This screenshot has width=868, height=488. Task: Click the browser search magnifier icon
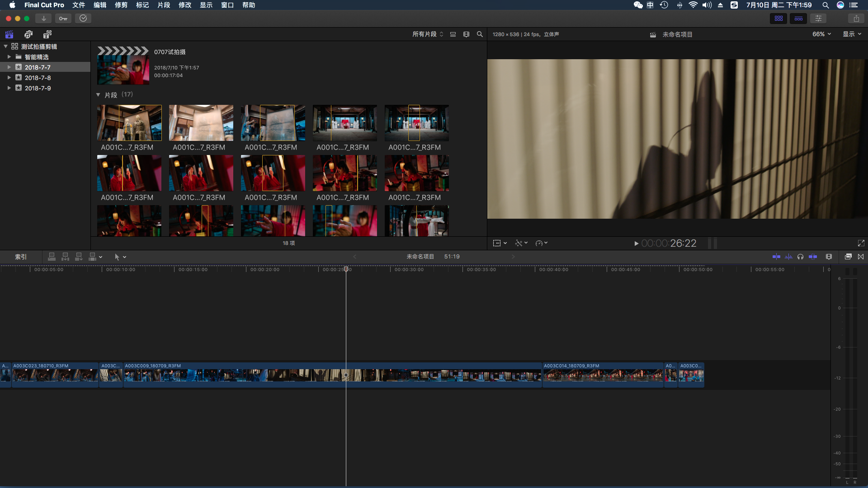(x=480, y=34)
